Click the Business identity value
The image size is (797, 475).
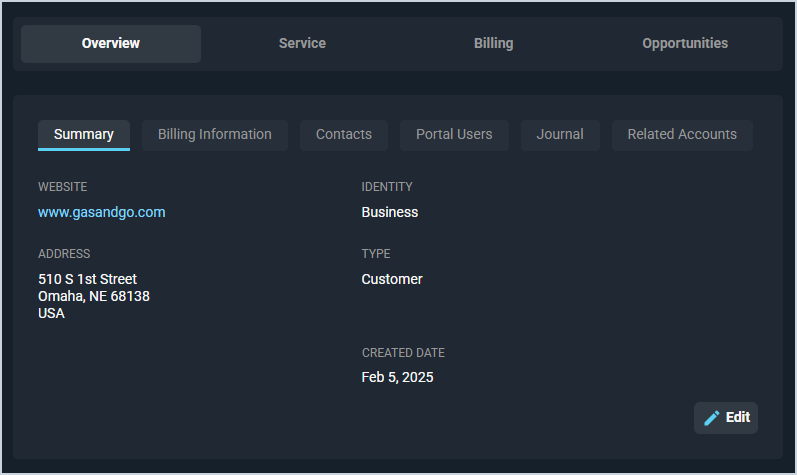[x=390, y=212]
